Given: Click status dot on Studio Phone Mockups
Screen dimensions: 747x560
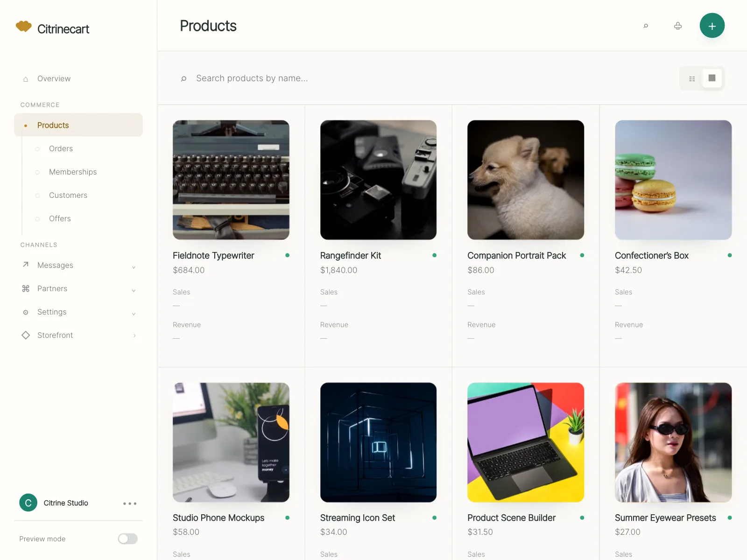Looking at the screenshot, I should pos(287,518).
